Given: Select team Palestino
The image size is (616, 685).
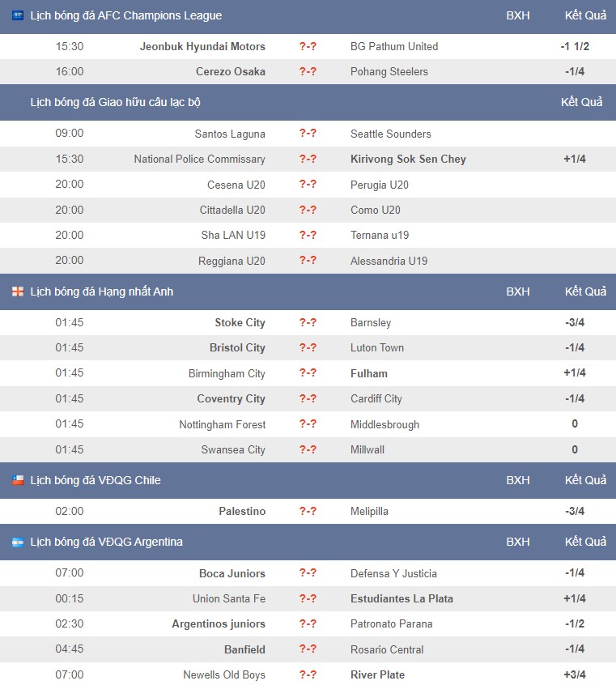Looking at the screenshot, I should click(242, 511).
